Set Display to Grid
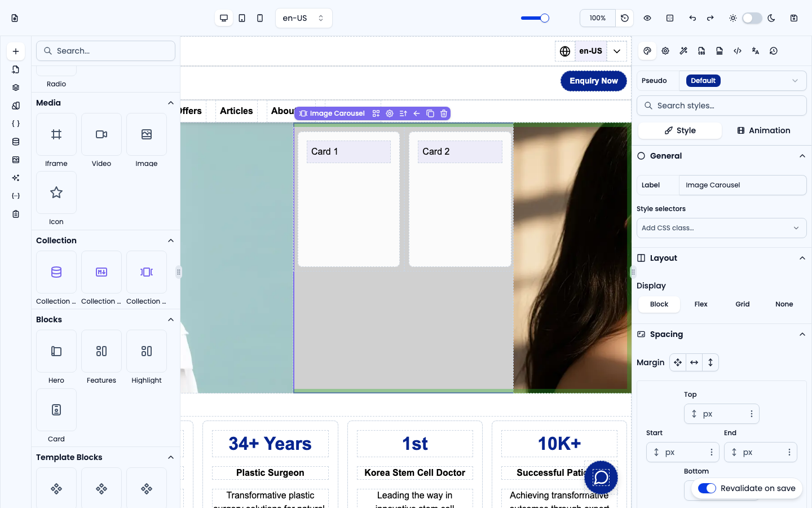The height and width of the screenshot is (508, 812). [743, 304]
